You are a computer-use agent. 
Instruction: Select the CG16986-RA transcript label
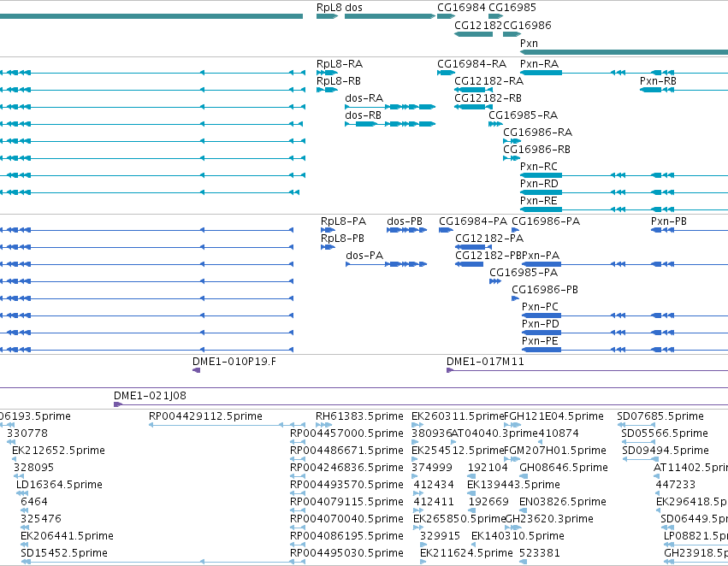[x=537, y=133]
